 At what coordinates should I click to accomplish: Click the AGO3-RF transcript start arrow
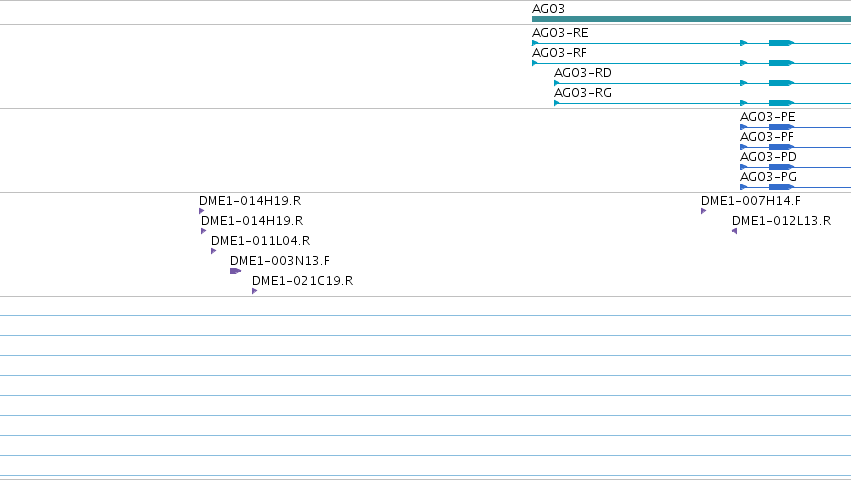click(535, 63)
